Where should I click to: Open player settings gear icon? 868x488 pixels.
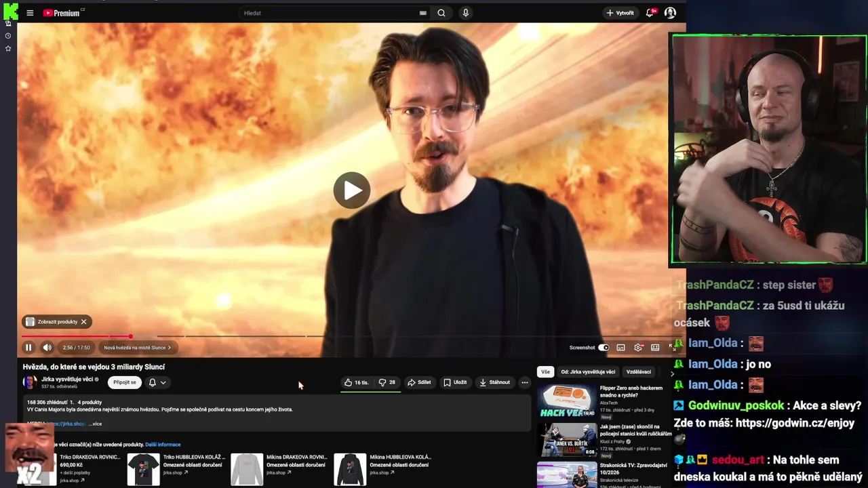(x=638, y=348)
